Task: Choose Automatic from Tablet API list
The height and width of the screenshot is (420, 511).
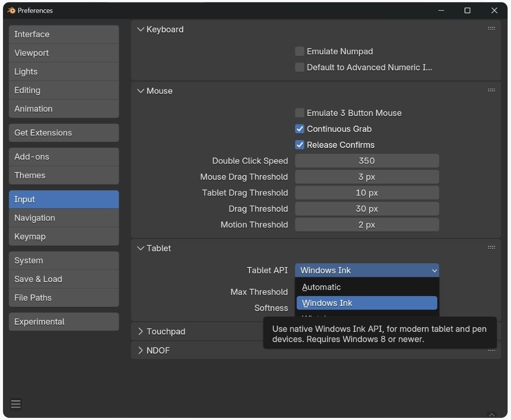Action: pyautogui.click(x=367, y=287)
